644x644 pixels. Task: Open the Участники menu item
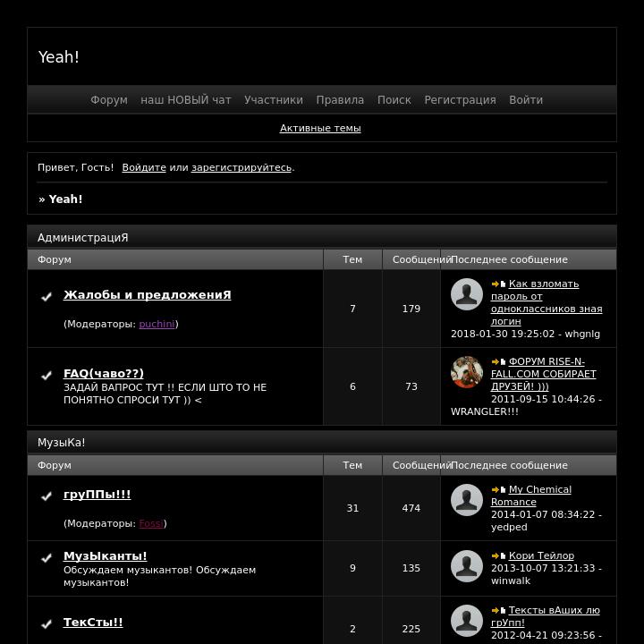(x=274, y=100)
